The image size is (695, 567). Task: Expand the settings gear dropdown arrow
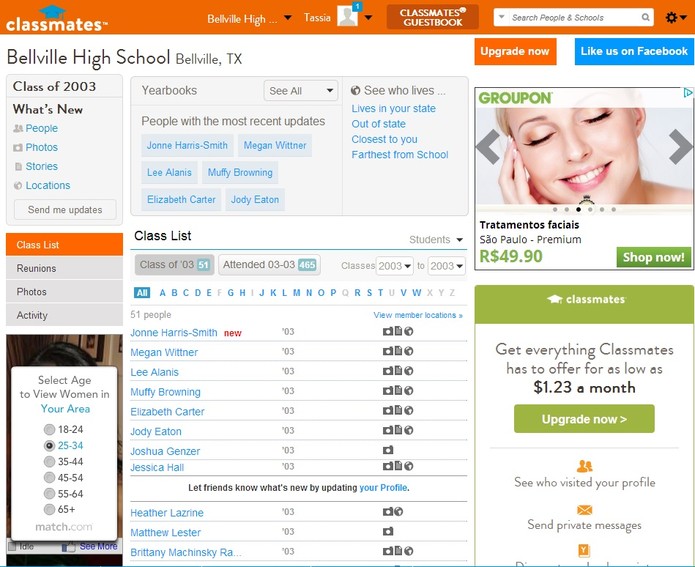(683, 17)
